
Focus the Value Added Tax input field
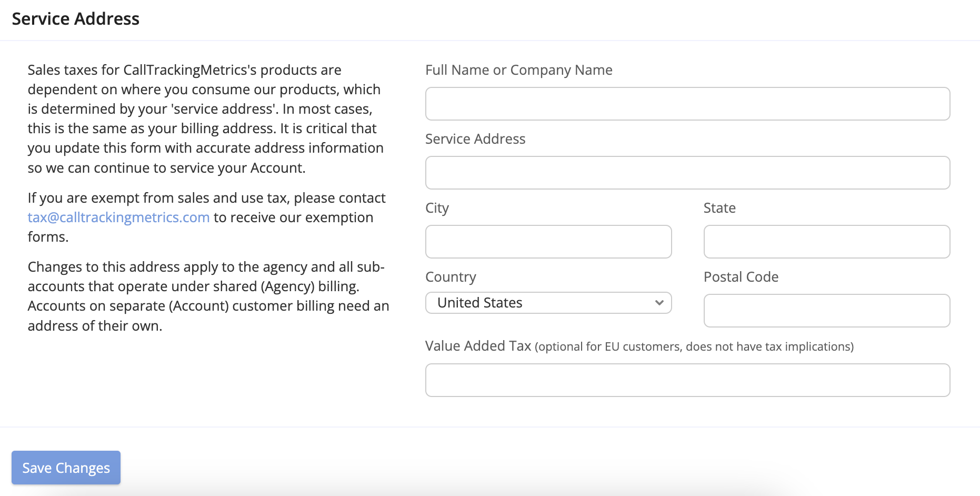point(687,380)
